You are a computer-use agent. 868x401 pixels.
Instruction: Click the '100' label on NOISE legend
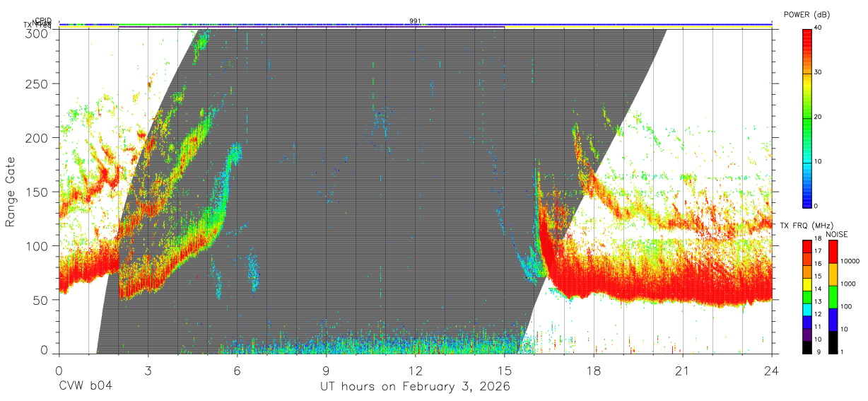click(x=846, y=306)
